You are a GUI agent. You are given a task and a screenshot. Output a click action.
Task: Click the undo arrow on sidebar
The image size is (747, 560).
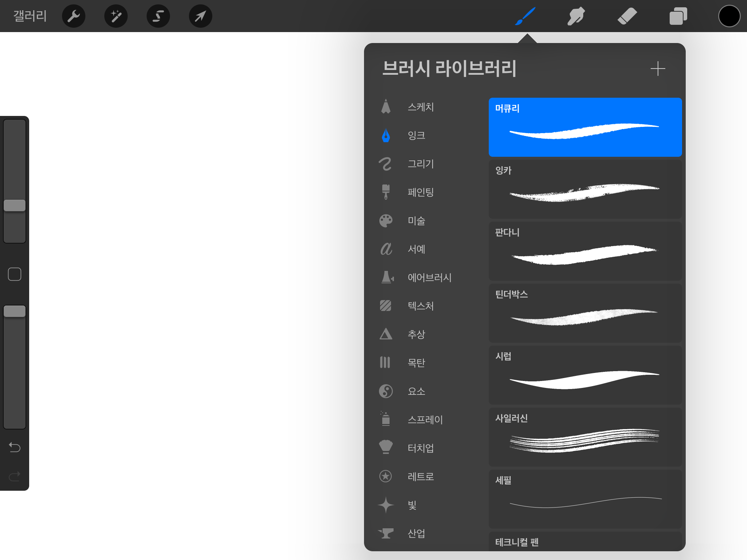(x=15, y=447)
